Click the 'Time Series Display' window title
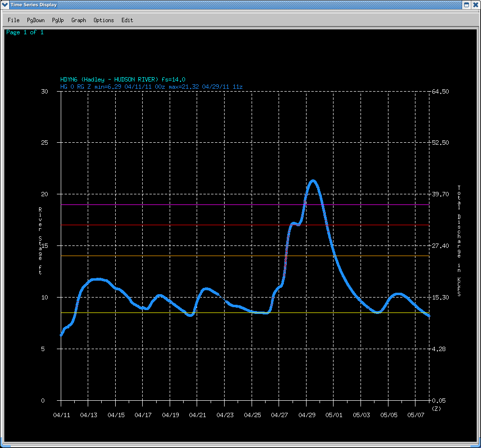The width and height of the screenshot is (481, 448). 34,5
